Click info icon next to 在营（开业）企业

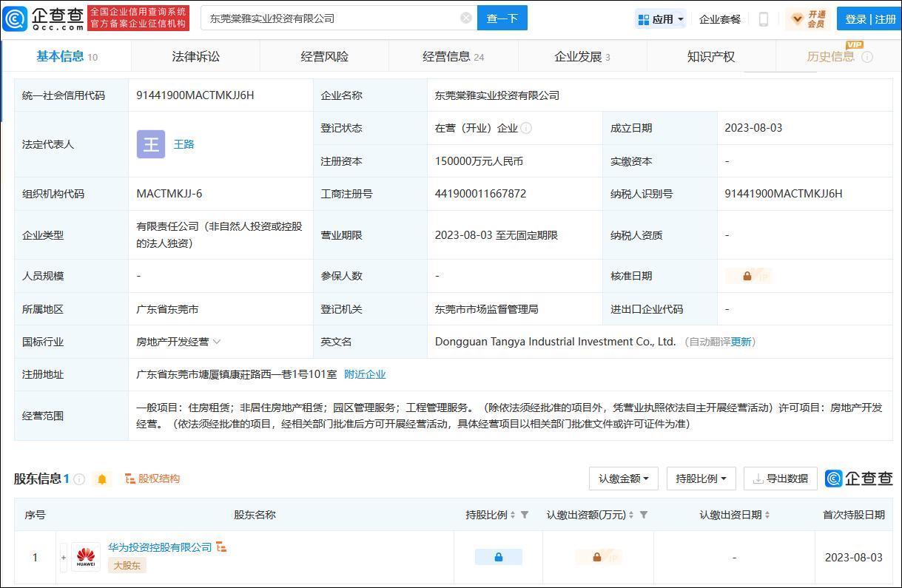pyautogui.click(x=526, y=128)
